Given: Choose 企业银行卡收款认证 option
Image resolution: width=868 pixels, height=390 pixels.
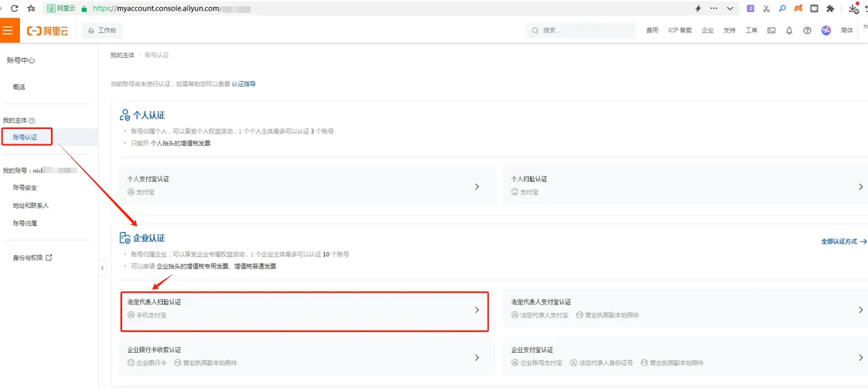Looking at the screenshot, I should click(307, 356).
